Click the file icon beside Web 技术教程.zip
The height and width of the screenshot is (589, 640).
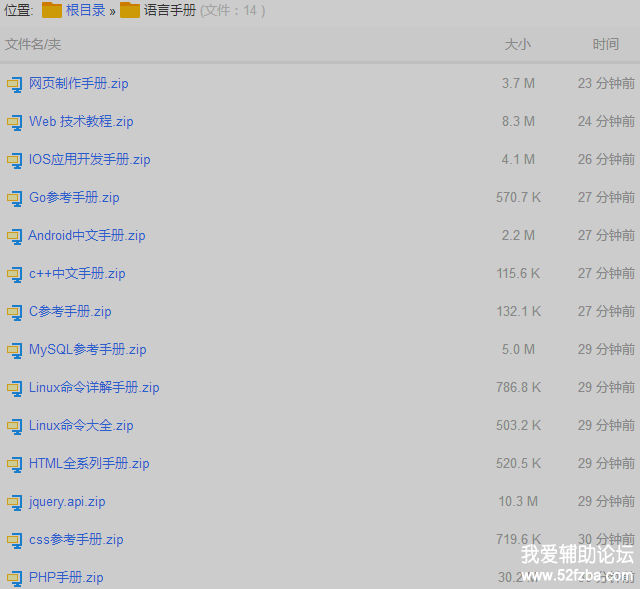(x=14, y=122)
